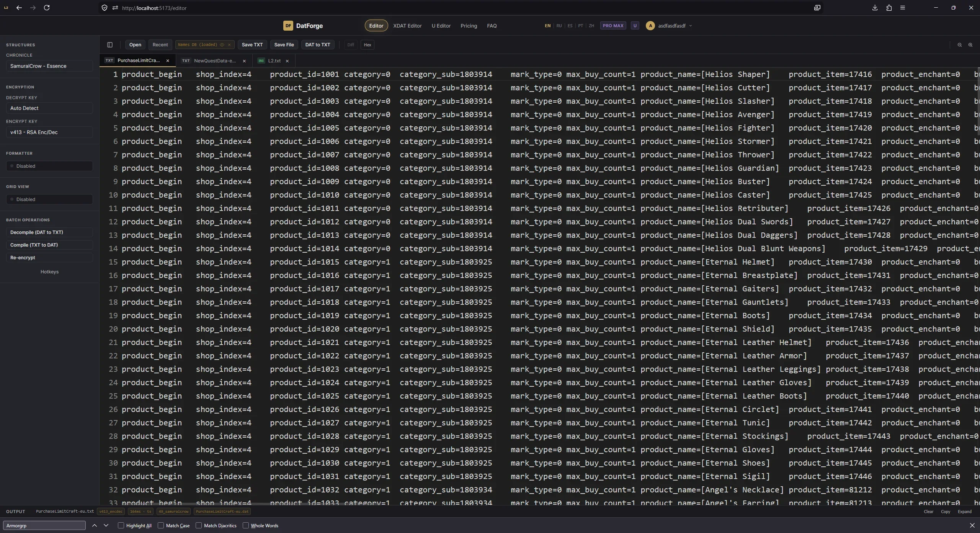Copy the output panel contents

coord(945,512)
